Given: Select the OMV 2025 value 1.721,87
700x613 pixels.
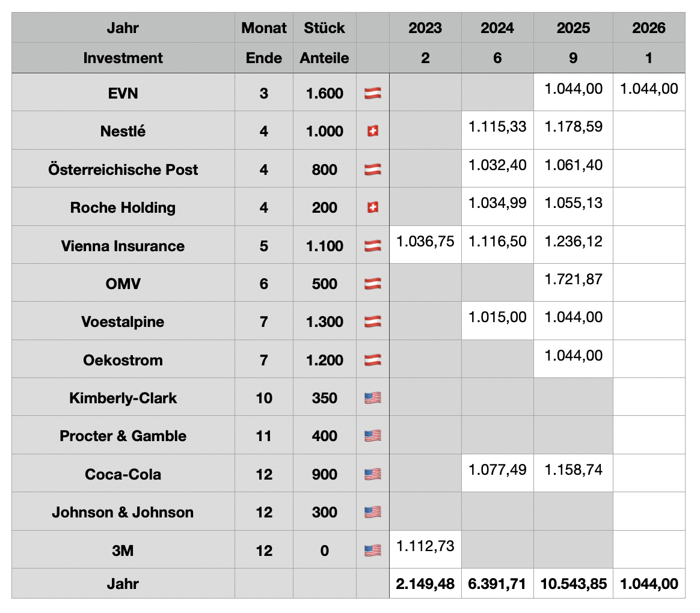Looking at the screenshot, I should pos(573,279).
